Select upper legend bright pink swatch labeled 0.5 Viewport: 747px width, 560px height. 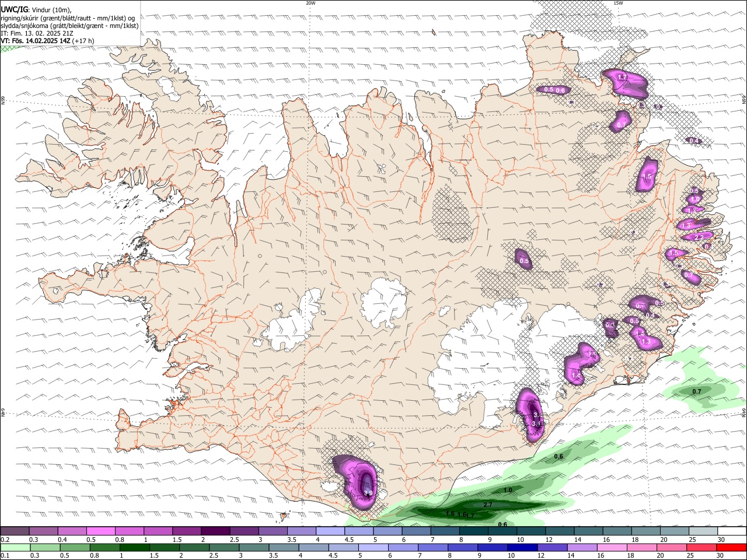click(x=100, y=531)
